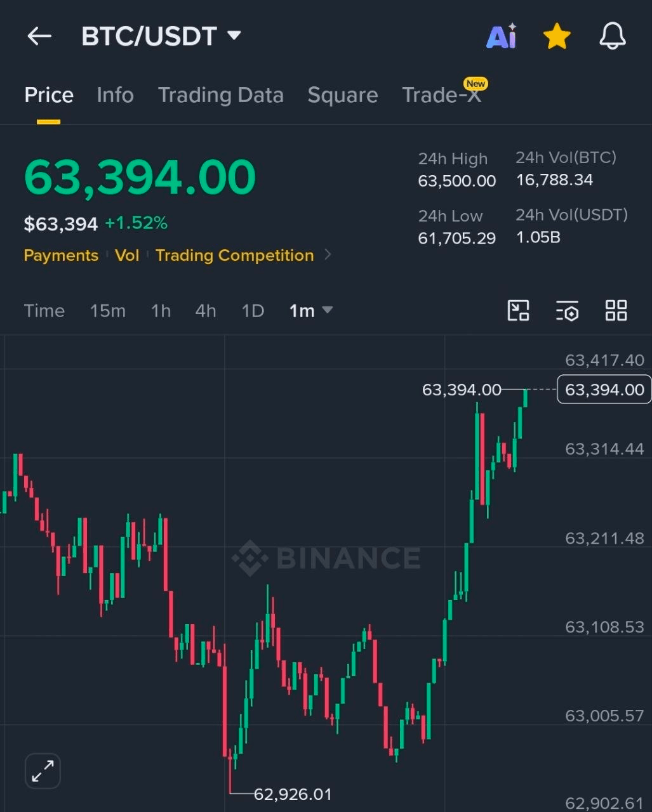Click the 63,394.00 current price marker
The image size is (652, 812).
604,390
